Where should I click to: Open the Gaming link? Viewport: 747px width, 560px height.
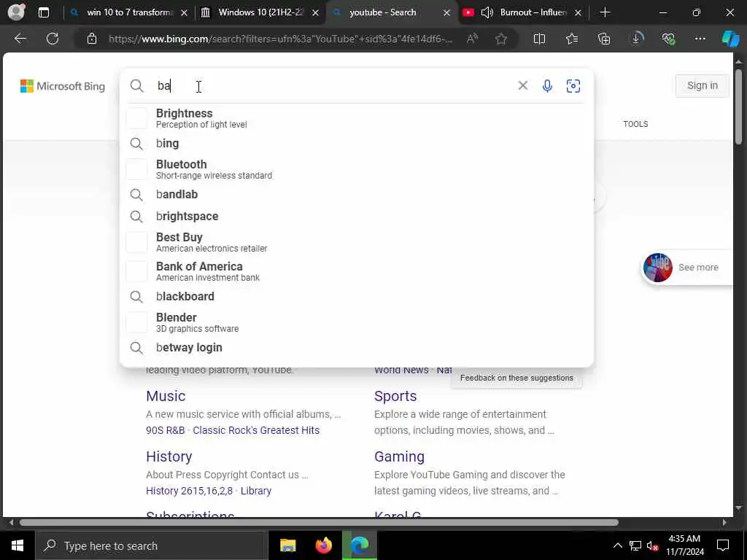click(399, 456)
